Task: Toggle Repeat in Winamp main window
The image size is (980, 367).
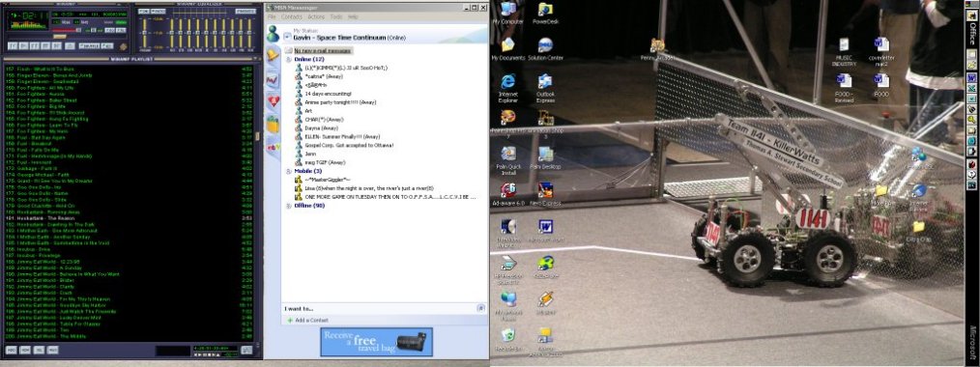Action: point(107,46)
